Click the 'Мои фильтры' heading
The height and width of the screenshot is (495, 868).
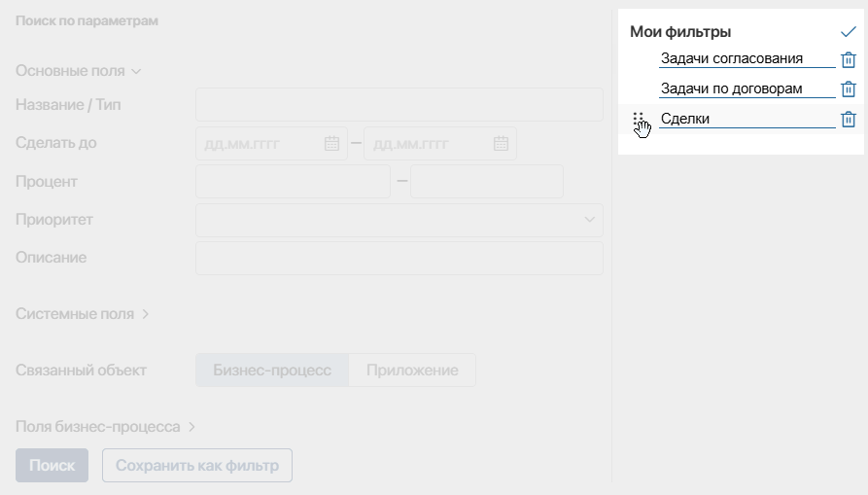(680, 31)
